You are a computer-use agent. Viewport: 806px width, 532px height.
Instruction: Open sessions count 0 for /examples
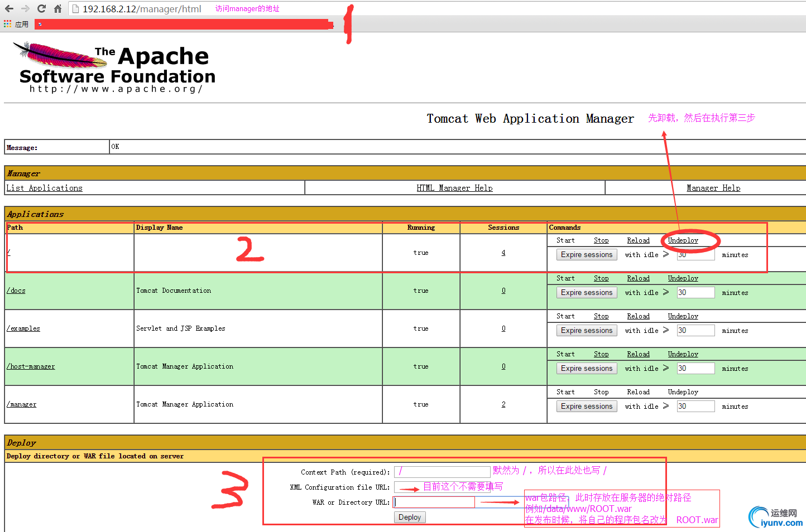pyautogui.click(x=503, y=328)
